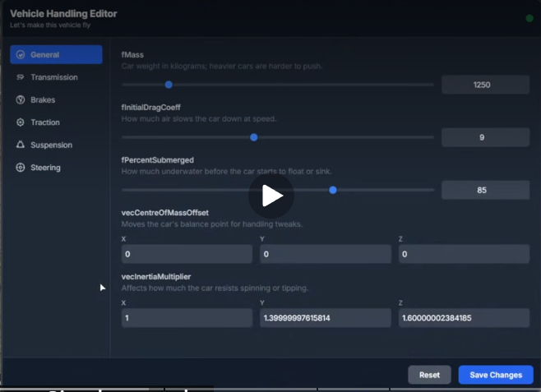This screenshot has height=392, width=541.
Task: Open the Suspension tab label
Action: tap(52, 145)
